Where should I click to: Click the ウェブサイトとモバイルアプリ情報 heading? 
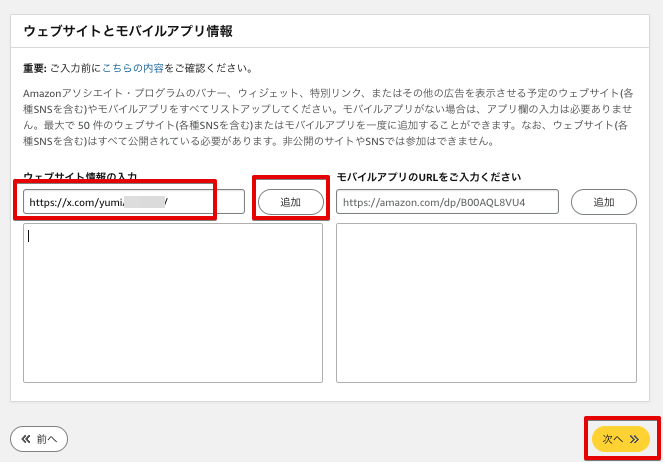tap(128, 31)
